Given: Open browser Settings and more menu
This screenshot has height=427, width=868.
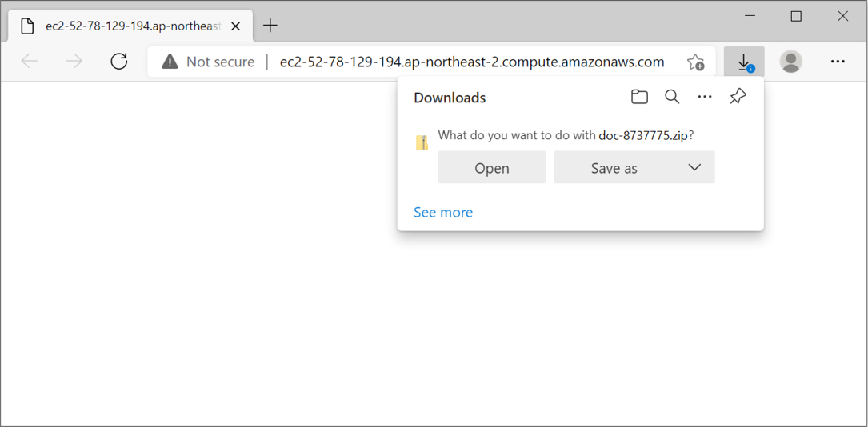Looking at the screenshot, I should (838, 62).
